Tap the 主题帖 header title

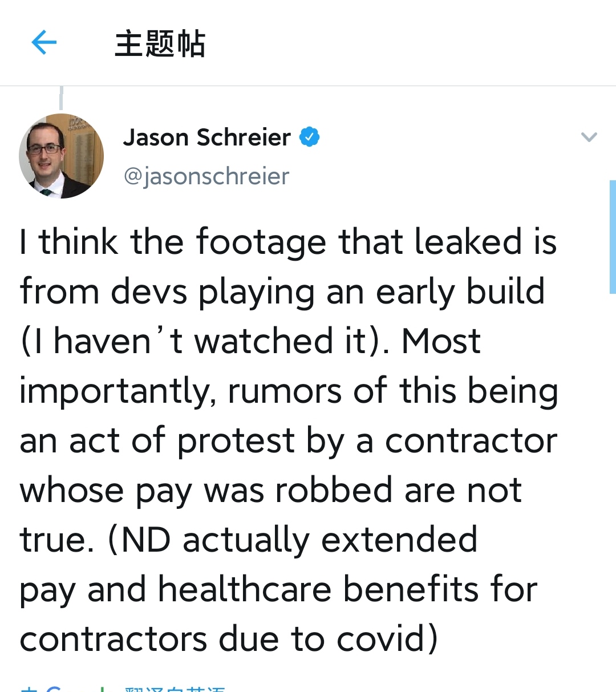tap(160, 43)
